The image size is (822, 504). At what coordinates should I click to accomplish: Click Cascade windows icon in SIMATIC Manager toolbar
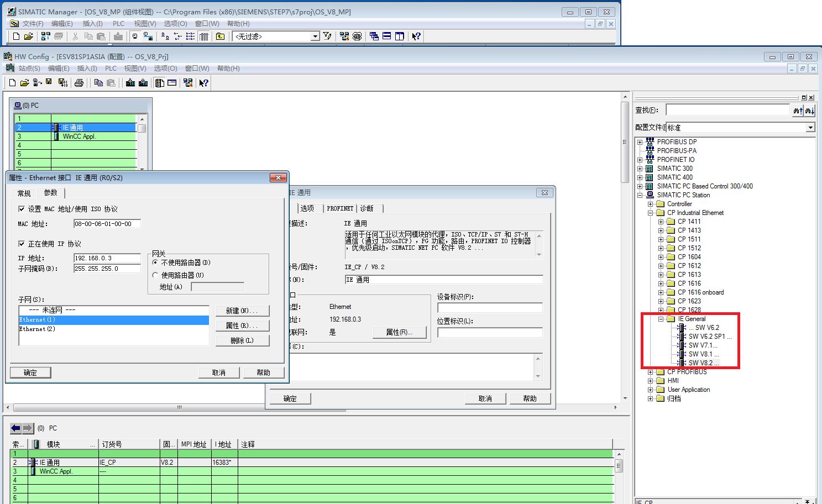(374, 36)
